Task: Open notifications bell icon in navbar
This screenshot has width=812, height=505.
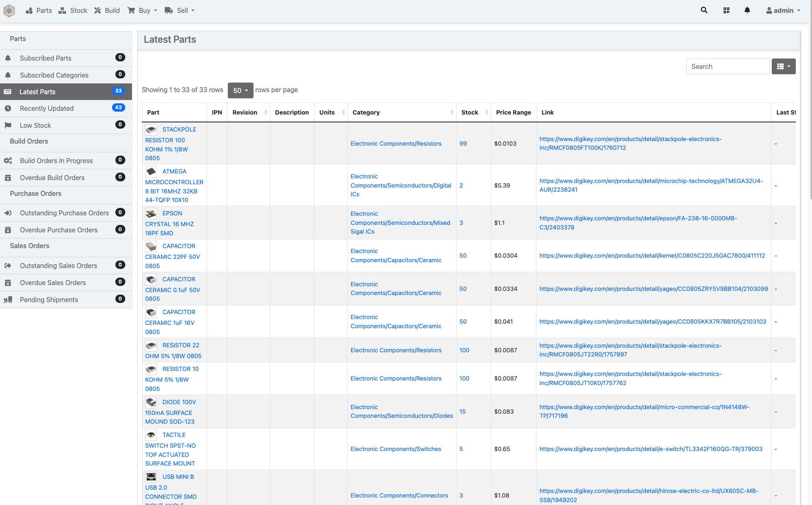Action: click(x=747, y=10)
